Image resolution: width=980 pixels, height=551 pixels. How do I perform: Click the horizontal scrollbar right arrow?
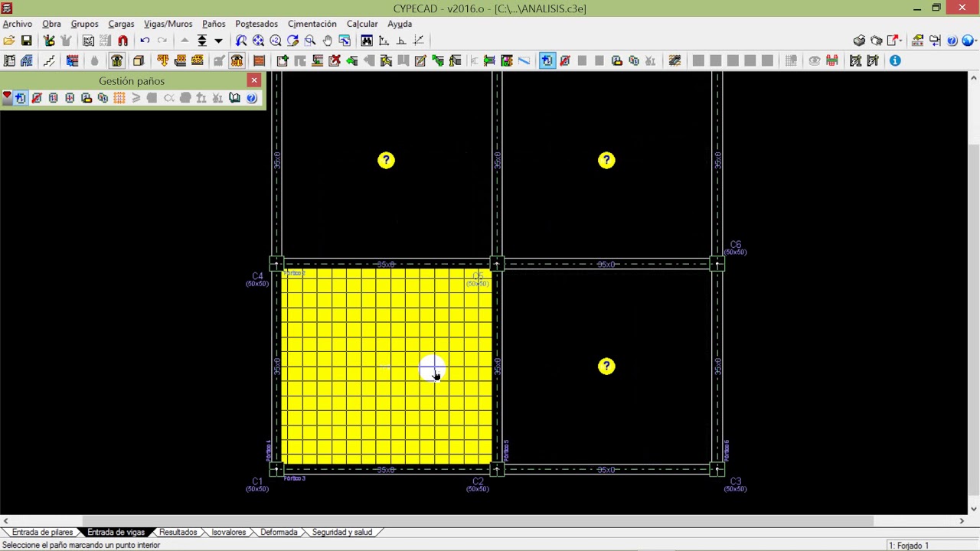click(962, 521)
